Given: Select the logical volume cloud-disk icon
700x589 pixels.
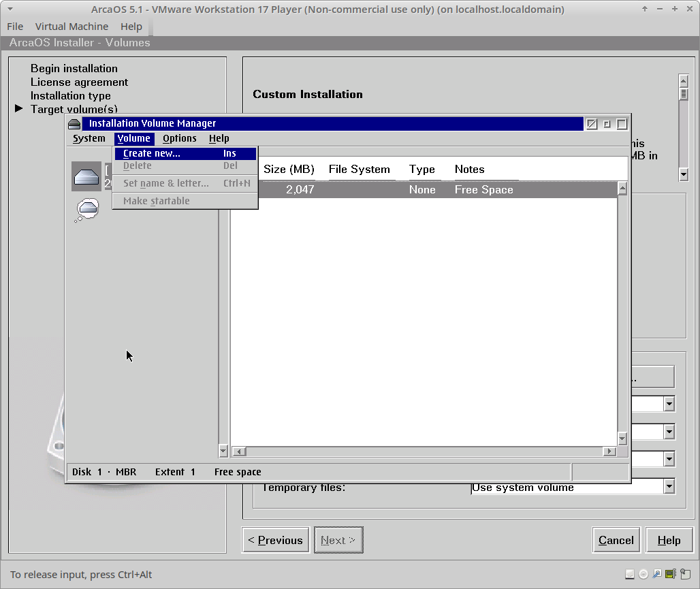Looking at the screenshot, I should (x=86, y=209).
